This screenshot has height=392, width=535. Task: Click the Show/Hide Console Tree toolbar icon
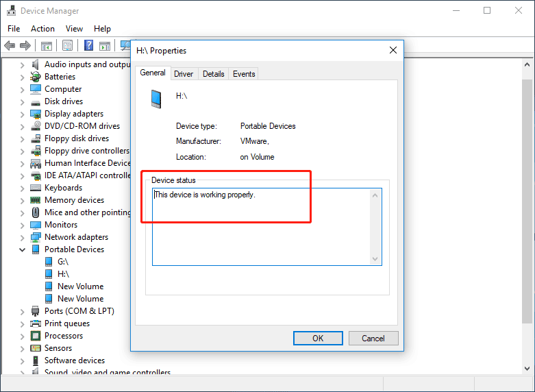tap(47, 46)
